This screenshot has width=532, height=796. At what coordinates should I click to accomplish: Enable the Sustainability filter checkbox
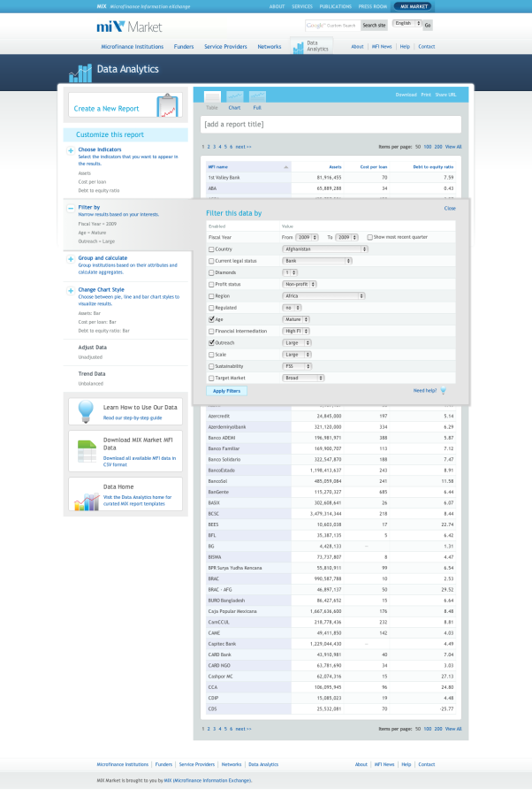(x=211, y=366)
